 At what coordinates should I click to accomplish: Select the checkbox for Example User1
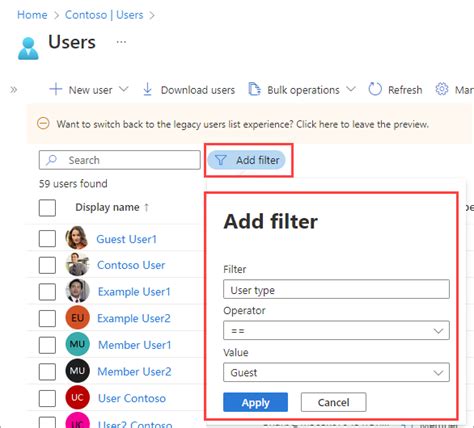click(47, 292)
